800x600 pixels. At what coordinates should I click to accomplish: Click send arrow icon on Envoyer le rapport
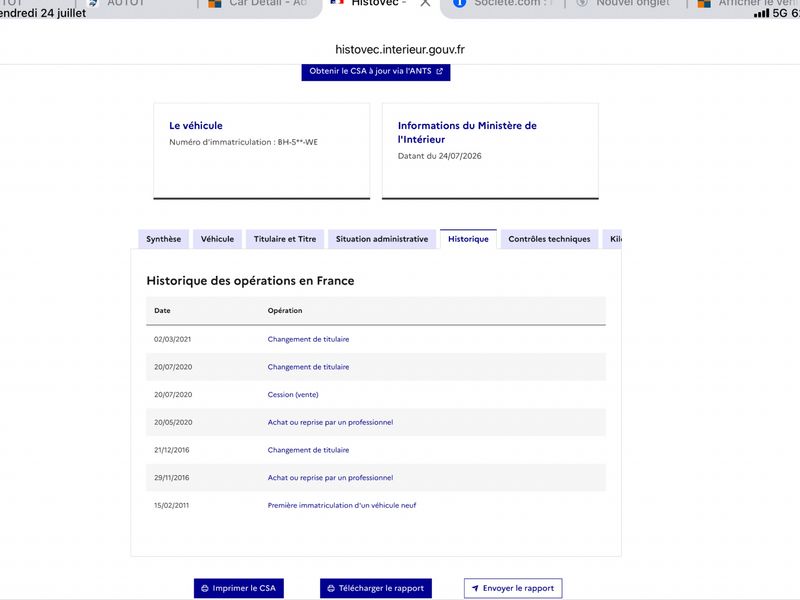click(x=475, y=588)
